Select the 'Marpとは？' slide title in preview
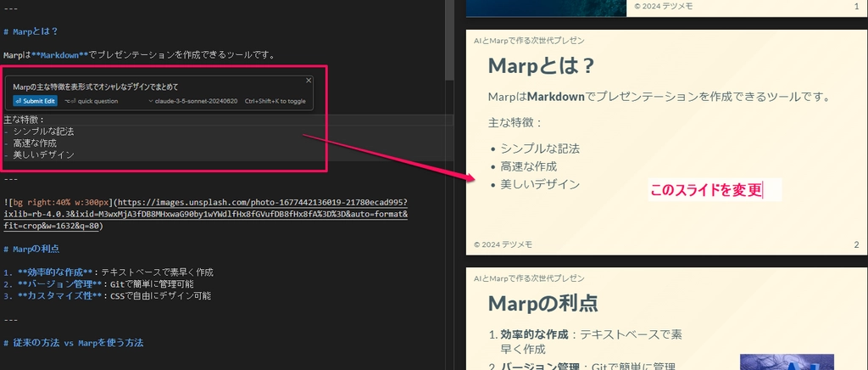Viewport: 868px width, 370px height. [541, 65]
